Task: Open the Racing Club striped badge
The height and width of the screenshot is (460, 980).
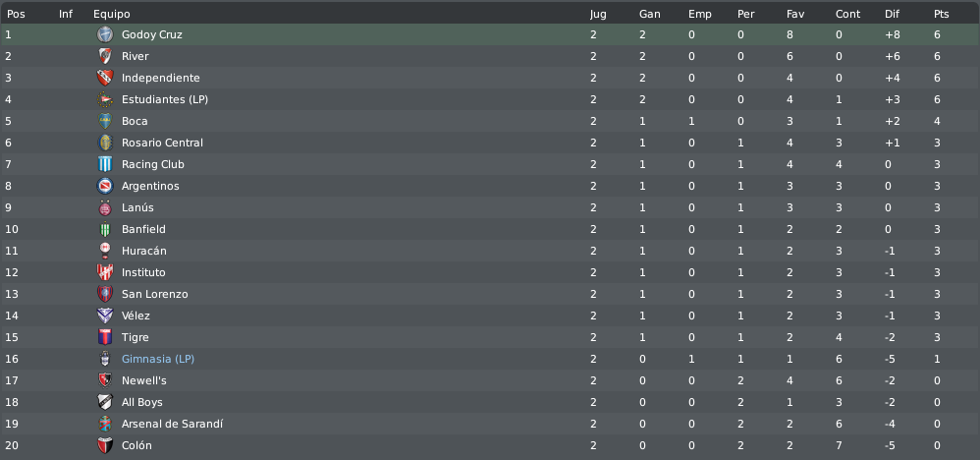Action: [x=105, y=164]
